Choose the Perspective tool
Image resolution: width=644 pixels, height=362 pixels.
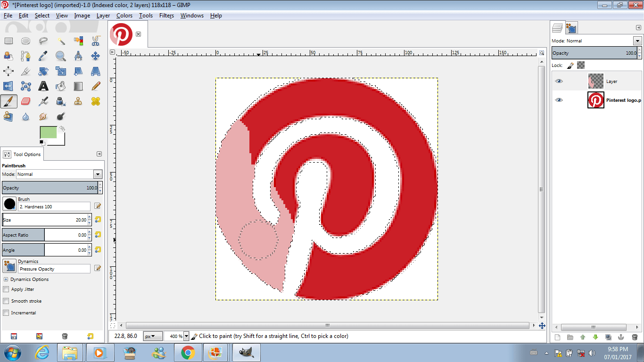[x=96, y=71]
